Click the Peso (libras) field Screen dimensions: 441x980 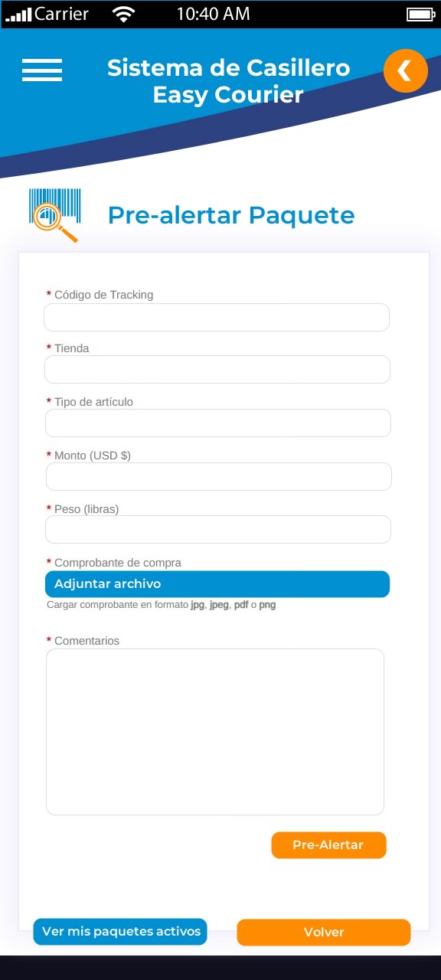tap(218, 529)
